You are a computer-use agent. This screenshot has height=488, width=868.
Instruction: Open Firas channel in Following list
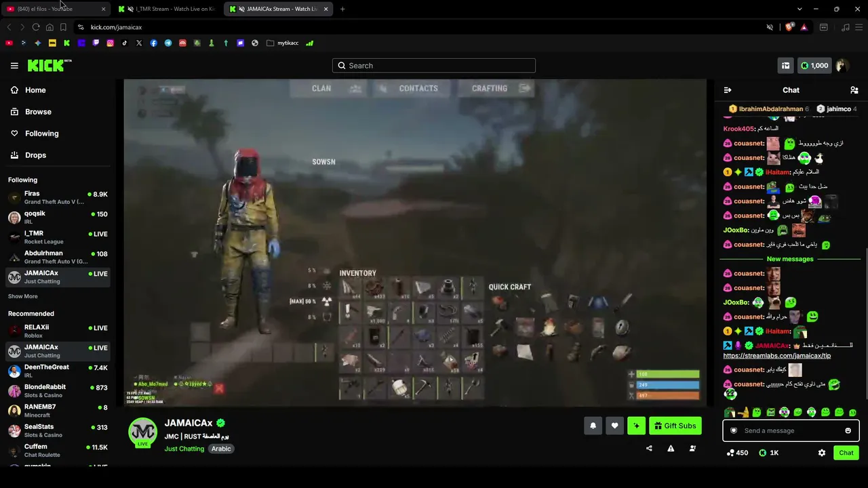point(58,197)
